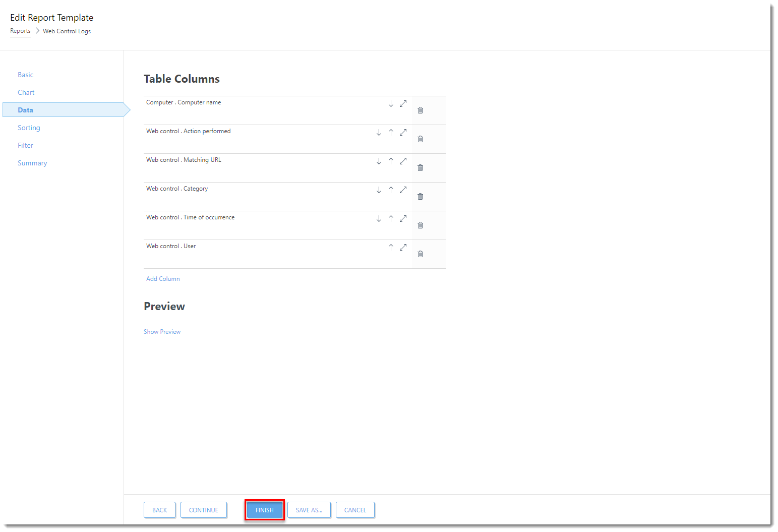
Task: Show the report preview
Action: point(162,332)
